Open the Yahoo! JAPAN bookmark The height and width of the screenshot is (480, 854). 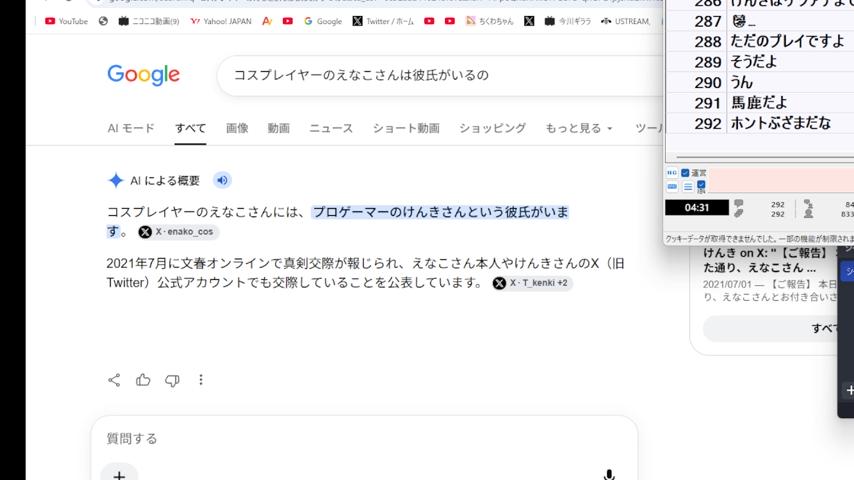pyautogui.click(x=221, y=21)
